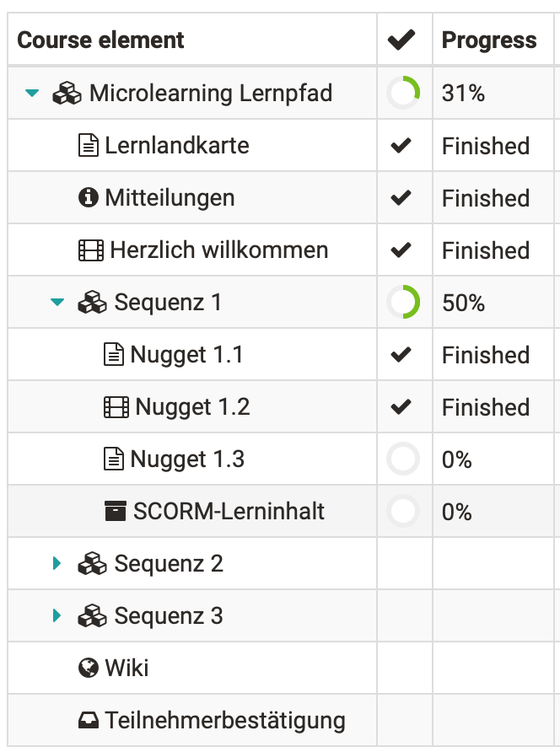The height and width of the screenshot is (752, 560).
Task: Expand the Sequenz 2 section
Action: 57,563
